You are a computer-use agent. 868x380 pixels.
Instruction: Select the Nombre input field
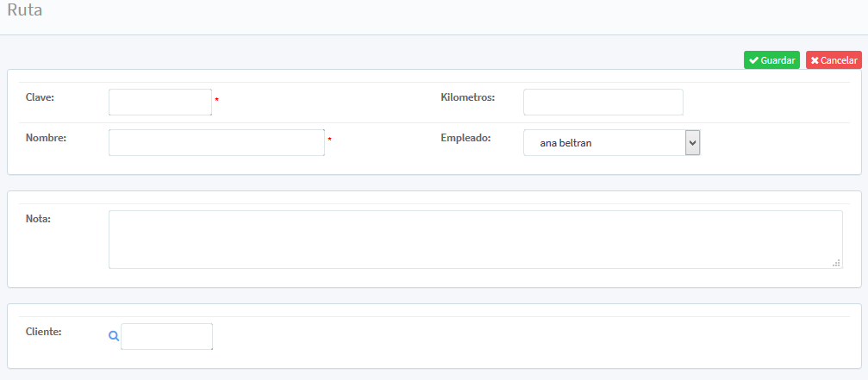[216, 143]
